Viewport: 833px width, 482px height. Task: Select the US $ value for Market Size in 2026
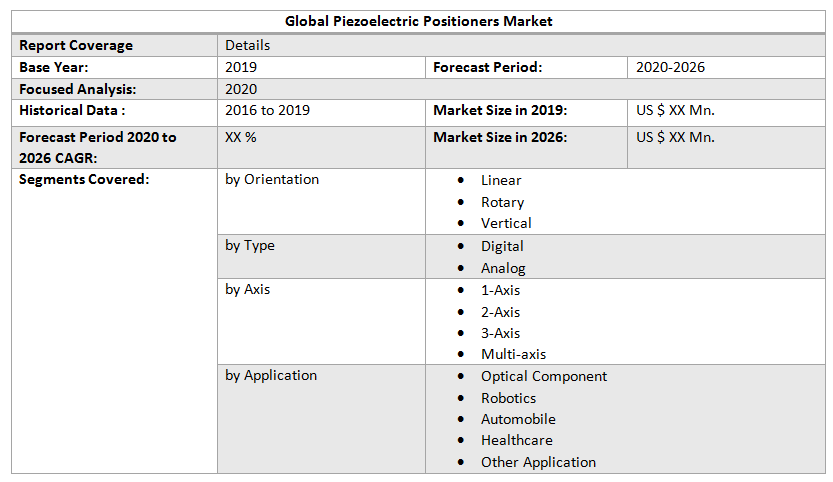tap(675, 137)
